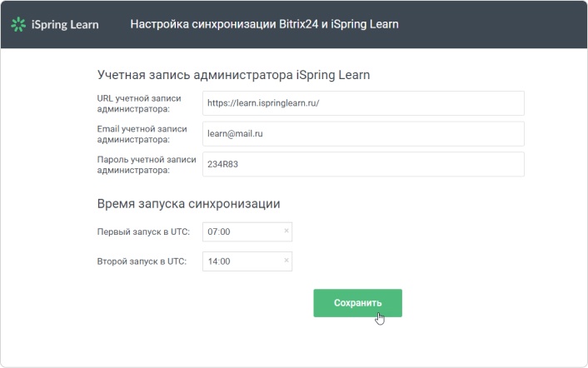Image resolution: width=588 pixels, height=368 pixels.
Task: Click the header title Настройка синхронизации Bitrix24
Action: tap(264, 24)
